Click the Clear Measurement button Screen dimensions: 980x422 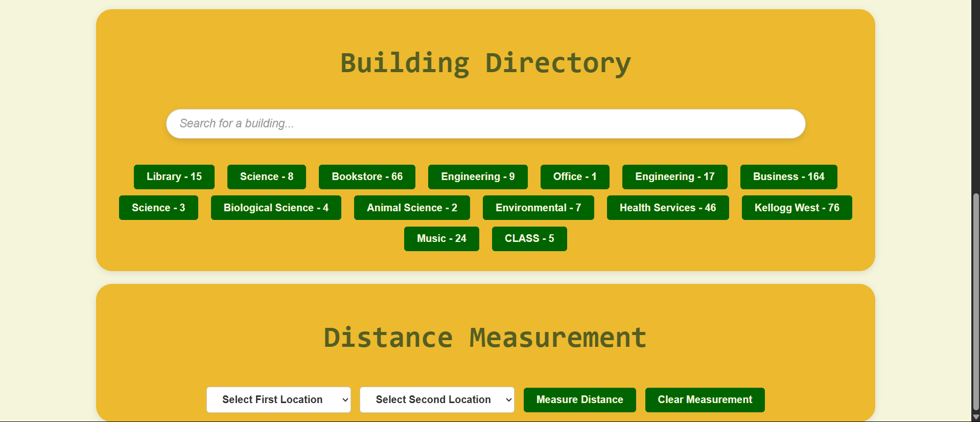[x=705, y=400]
